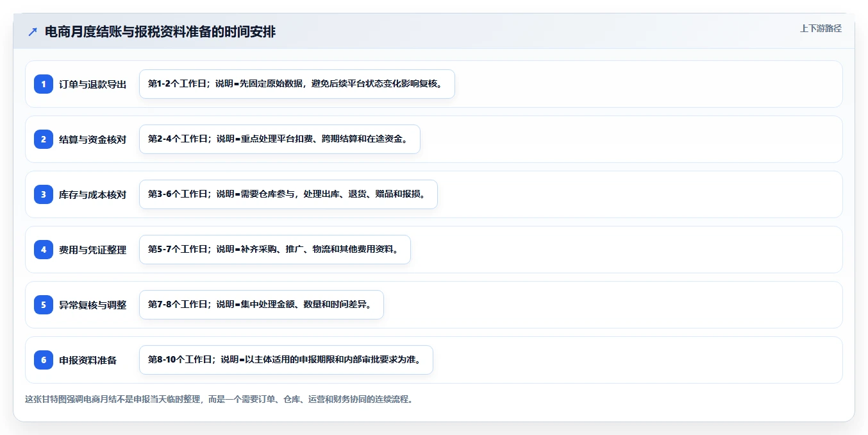The height and width of the screenshot is (435, 868).
Task: Click the 费用与凭证整理 step label
Action: 93,250
